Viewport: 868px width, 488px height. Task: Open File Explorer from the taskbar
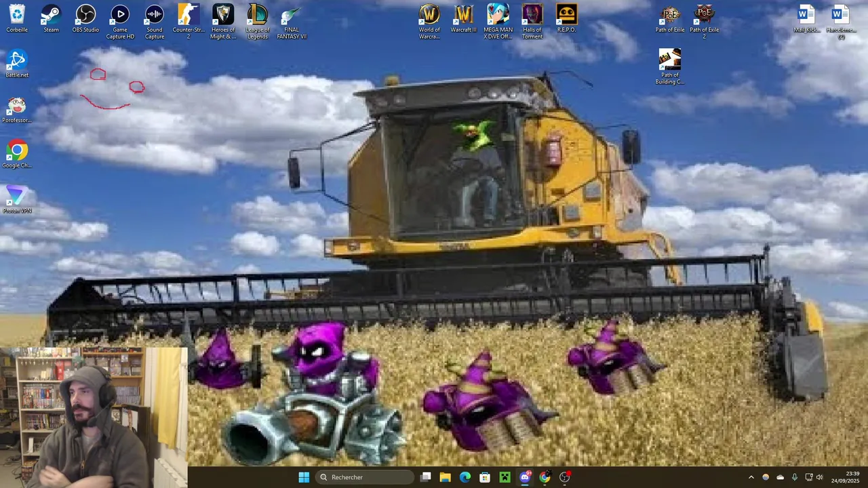click(x=446, y=477)
